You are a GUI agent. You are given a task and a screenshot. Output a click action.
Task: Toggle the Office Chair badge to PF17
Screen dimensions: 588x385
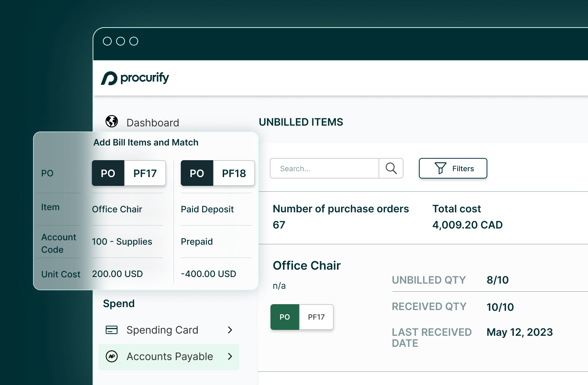[316, 317]
